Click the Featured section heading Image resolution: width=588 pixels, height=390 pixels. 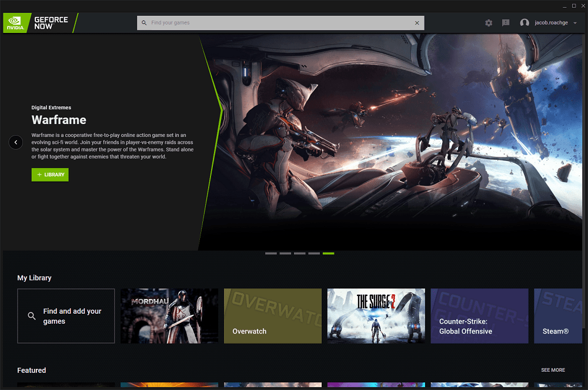[x=32, y=371]
